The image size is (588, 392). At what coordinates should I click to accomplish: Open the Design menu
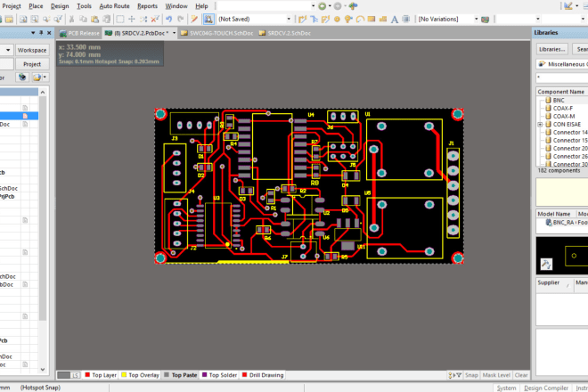(60, 6)
